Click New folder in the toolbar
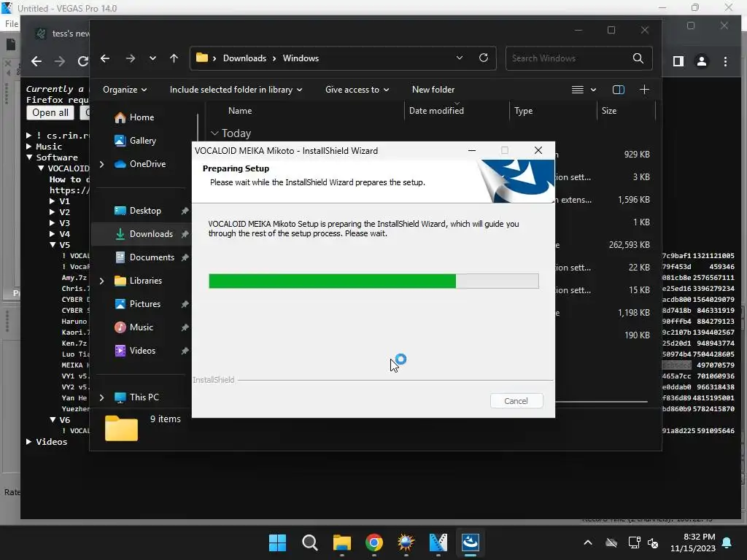Screen dimensions: 747x560 pyautogui.click(x=433, y=90)
